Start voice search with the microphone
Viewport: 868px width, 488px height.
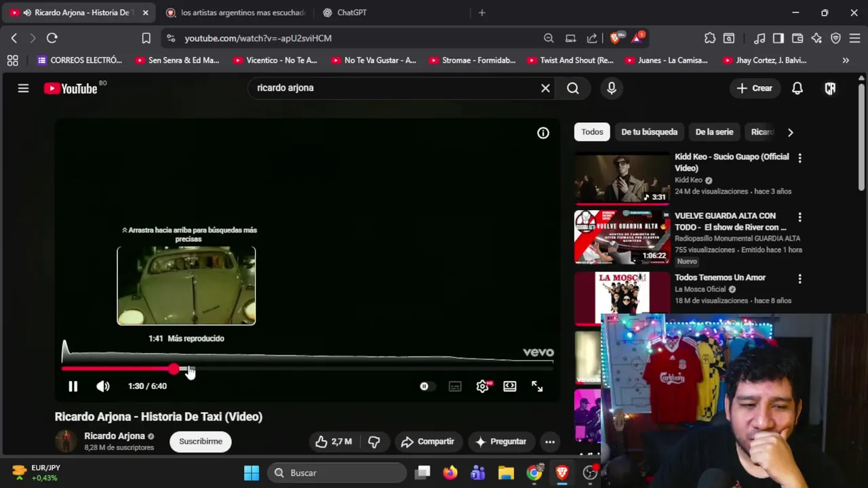click(x=612, y=88)
